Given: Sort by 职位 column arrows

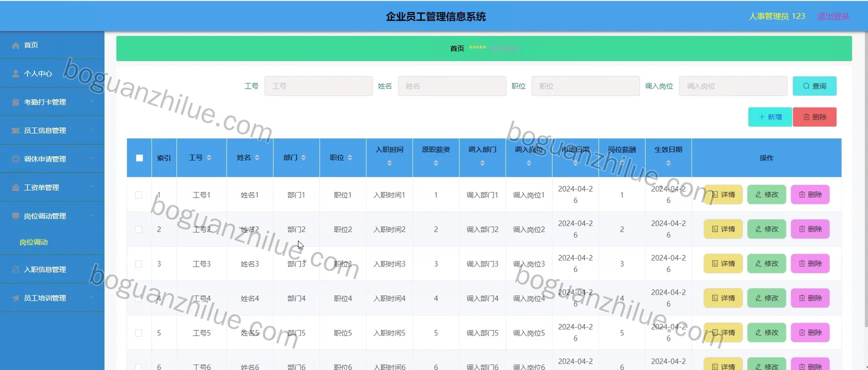Looking at the screenshot, I should coord(350,158).
